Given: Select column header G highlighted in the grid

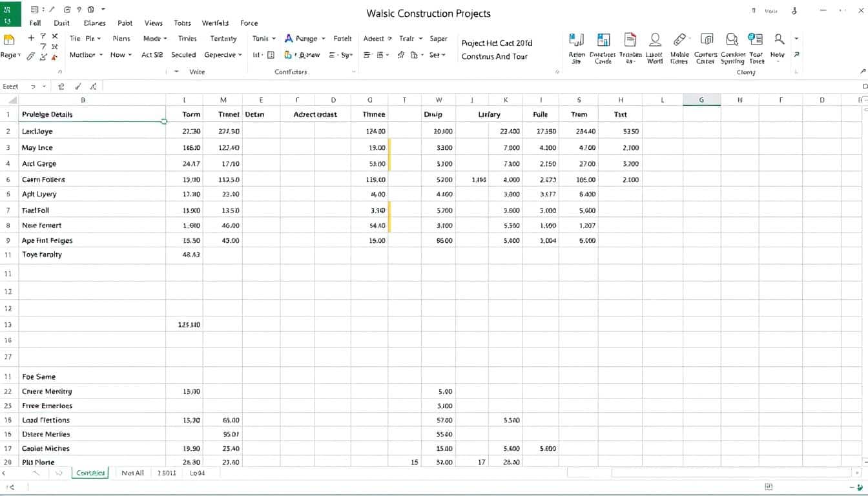Looking at the screenshot, I should click(x=701, y=100).
